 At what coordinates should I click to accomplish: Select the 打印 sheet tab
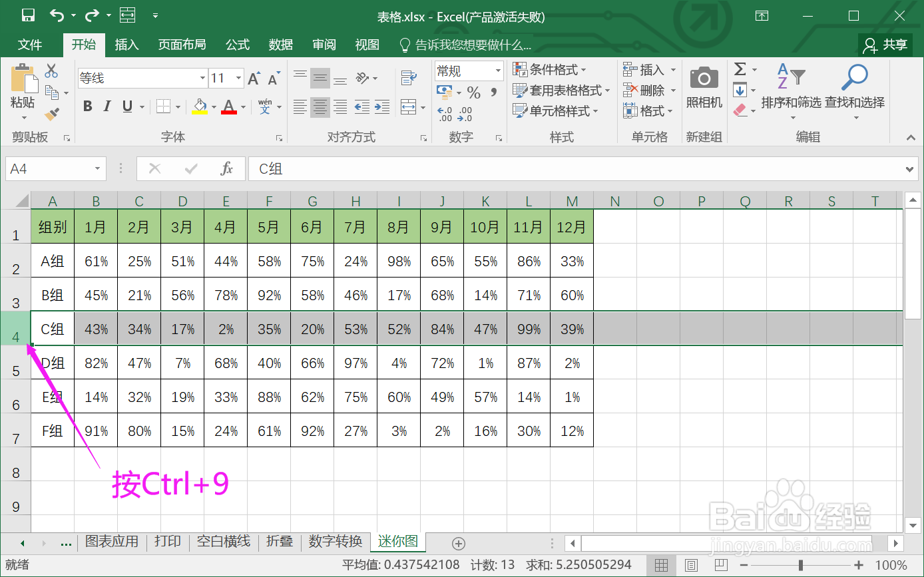pyautogui.click(x=167, y=542)
